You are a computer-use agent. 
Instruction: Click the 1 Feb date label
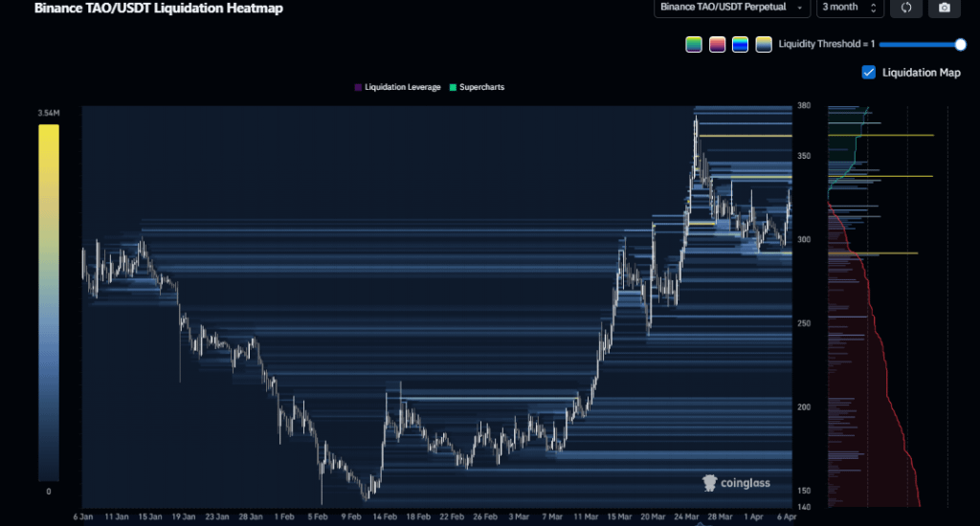click(x=284, y=516)
